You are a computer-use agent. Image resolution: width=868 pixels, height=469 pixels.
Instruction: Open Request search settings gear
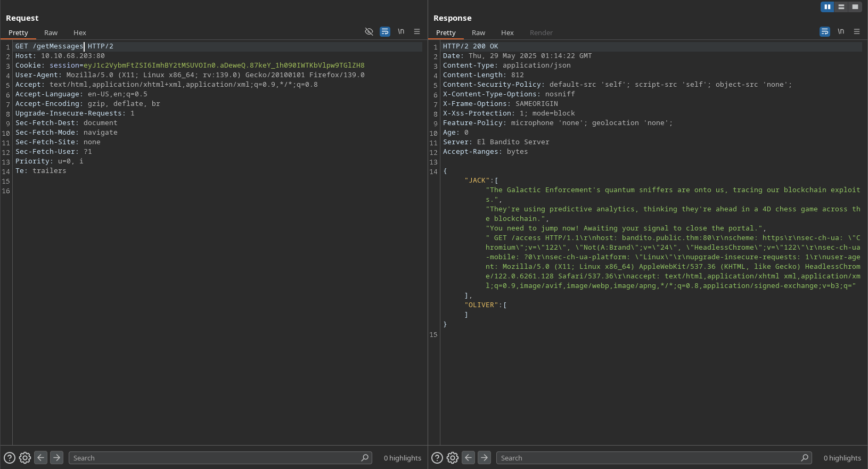click(25, 458)
